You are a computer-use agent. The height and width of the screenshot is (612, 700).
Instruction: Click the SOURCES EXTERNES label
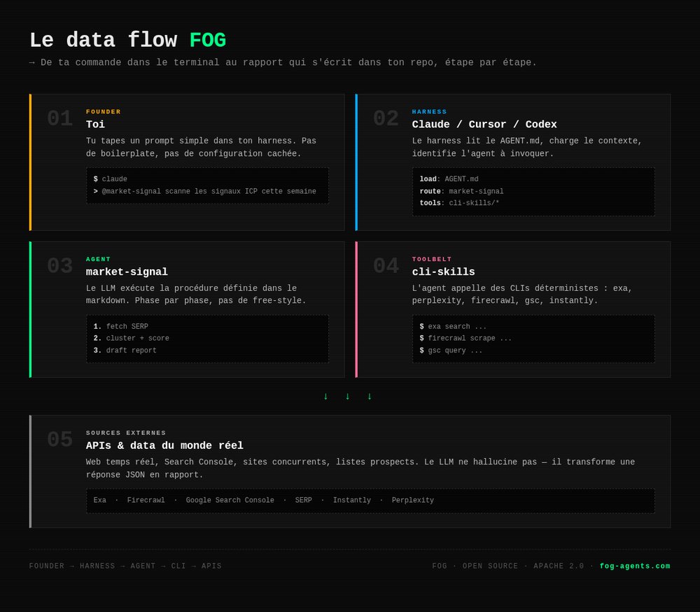click(126, 433)
